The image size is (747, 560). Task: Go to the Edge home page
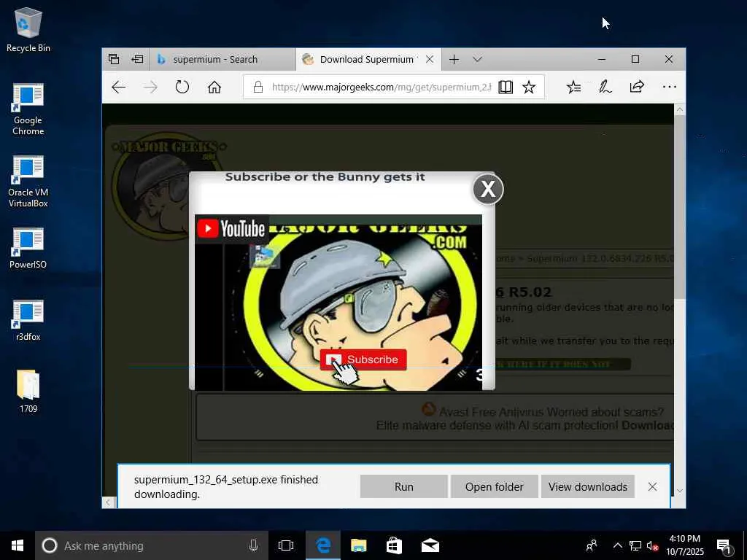tap(214, 87)
